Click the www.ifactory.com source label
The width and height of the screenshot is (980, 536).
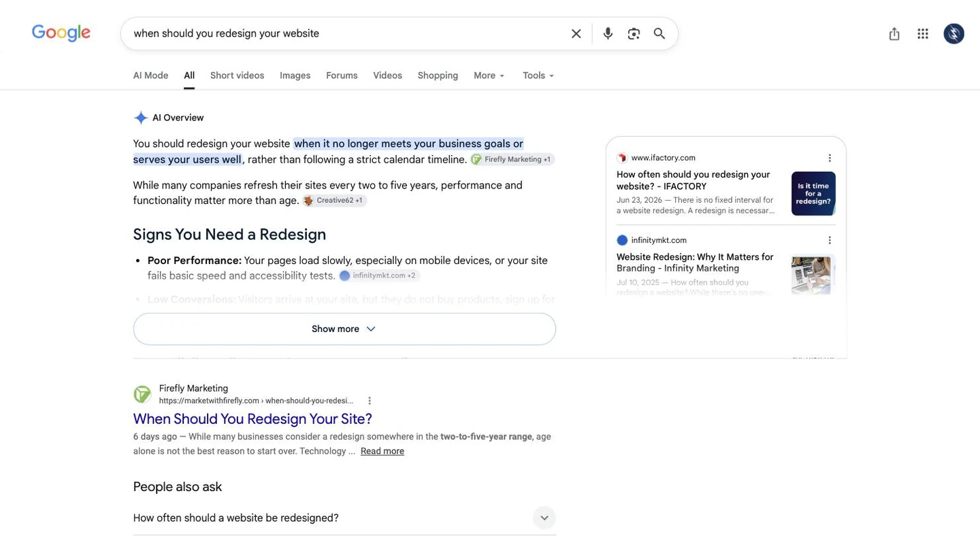pyautogui.click(x=663, y=158)
